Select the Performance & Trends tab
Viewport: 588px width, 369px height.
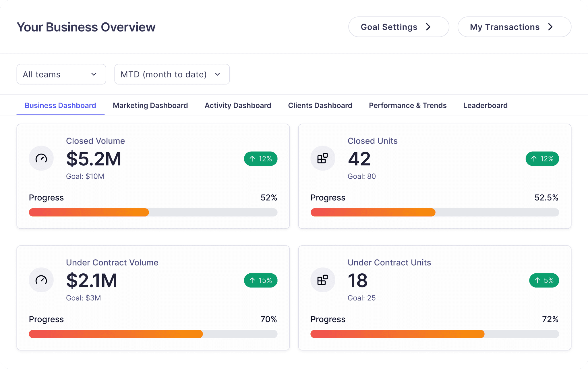(x=407, y=105)
